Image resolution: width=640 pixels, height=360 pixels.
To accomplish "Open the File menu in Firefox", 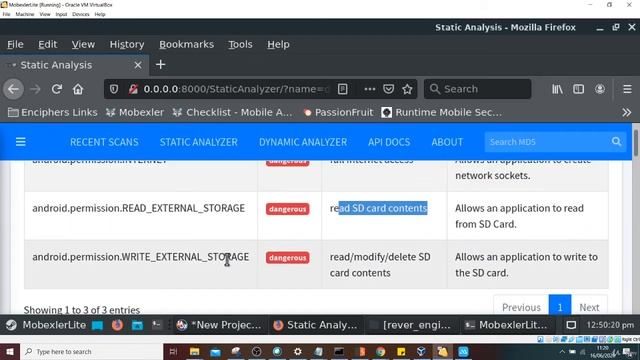I will (15, 44).
